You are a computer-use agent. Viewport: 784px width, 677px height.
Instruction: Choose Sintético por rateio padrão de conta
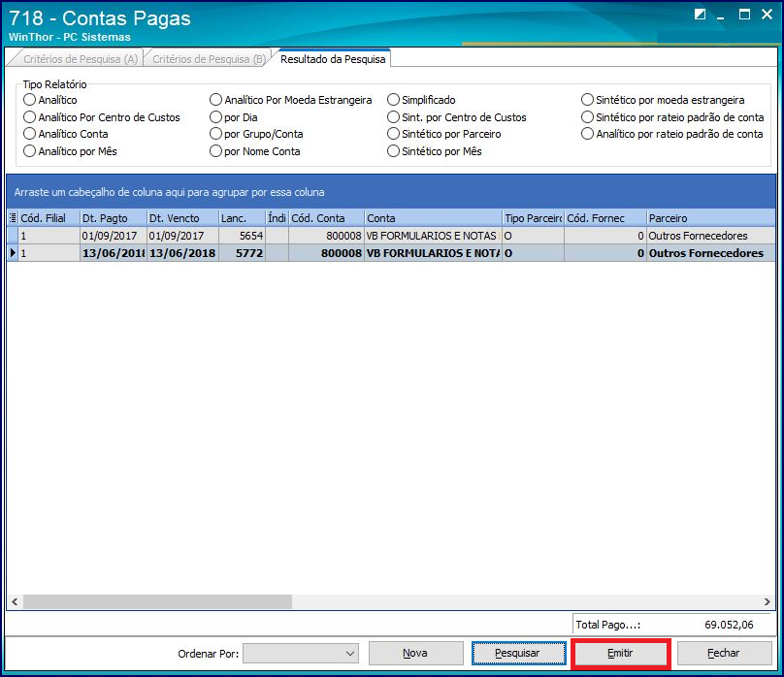coord(672,117)
